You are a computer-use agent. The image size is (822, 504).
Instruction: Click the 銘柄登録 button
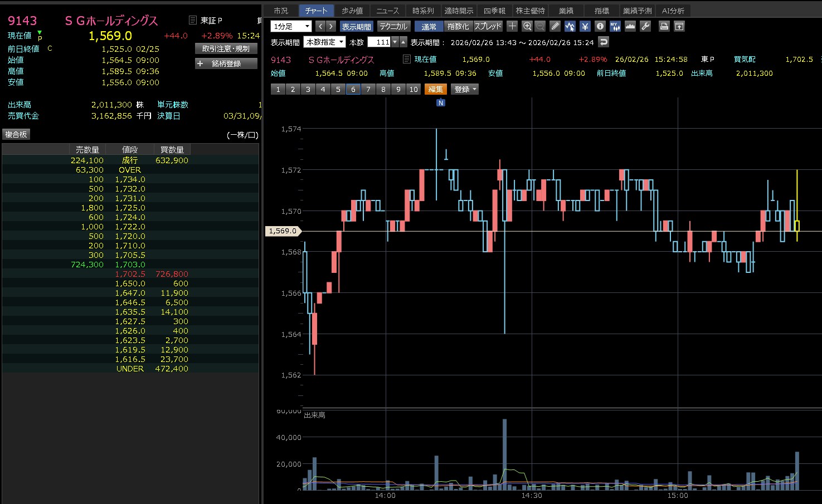(x=226, y=63)
